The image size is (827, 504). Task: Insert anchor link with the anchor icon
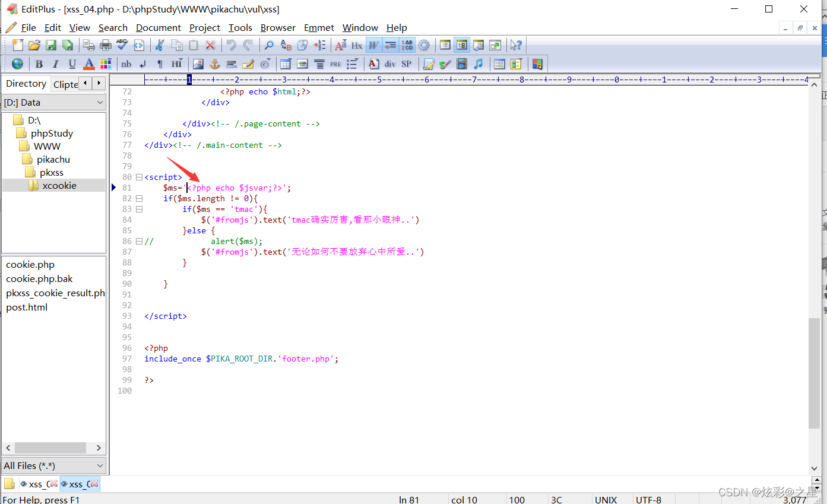click(x=215, y=64)
